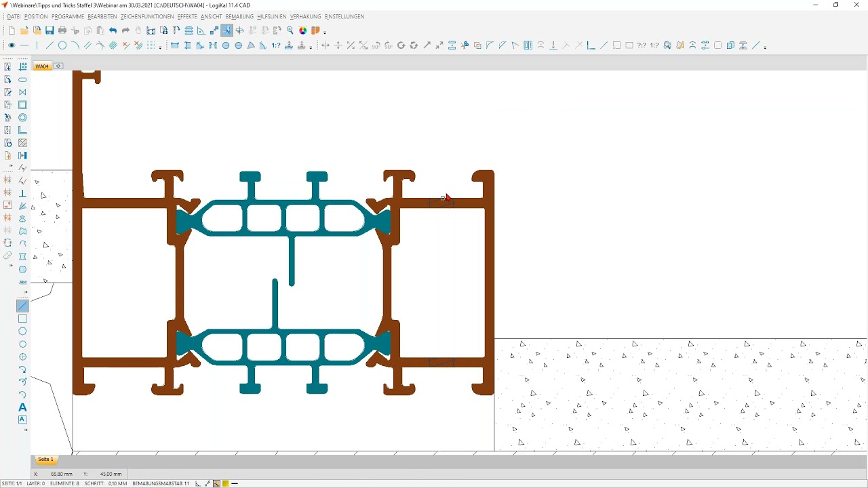This screenshot has height=488, width=868.
Task: Select the angle dimension triangle icon
Action: 251,45
